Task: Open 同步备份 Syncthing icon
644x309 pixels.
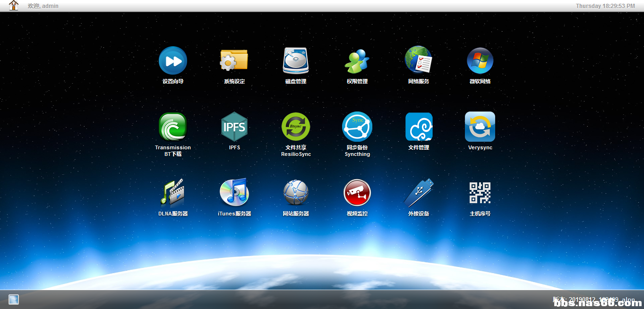Action: pyautogui.click(x=357, y=127)
